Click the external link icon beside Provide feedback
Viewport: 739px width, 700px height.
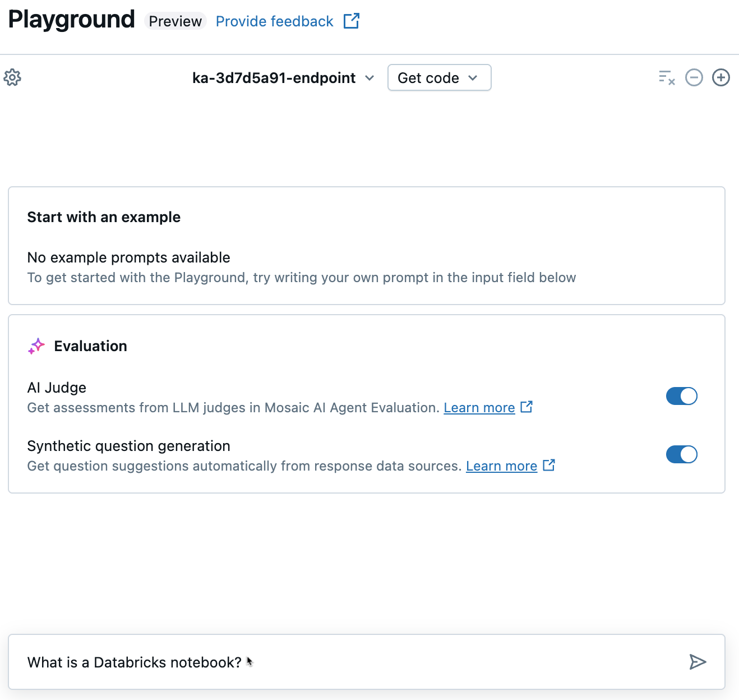[351, 21]
